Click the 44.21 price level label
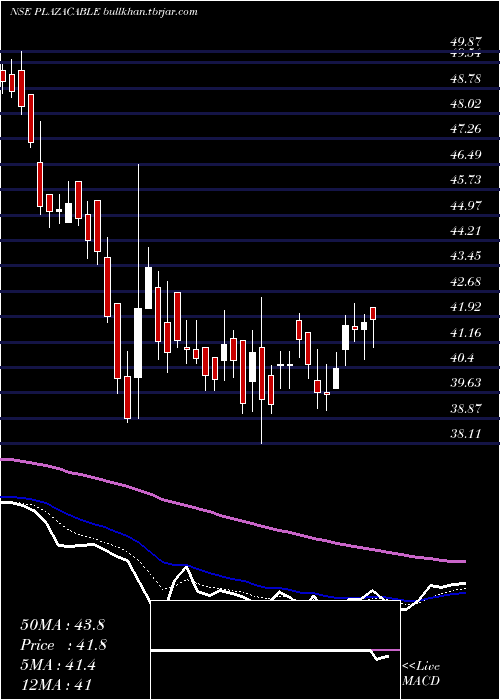The width and height of the screenshot is (500, 700). pyautogui.click(x=466, y=231)
